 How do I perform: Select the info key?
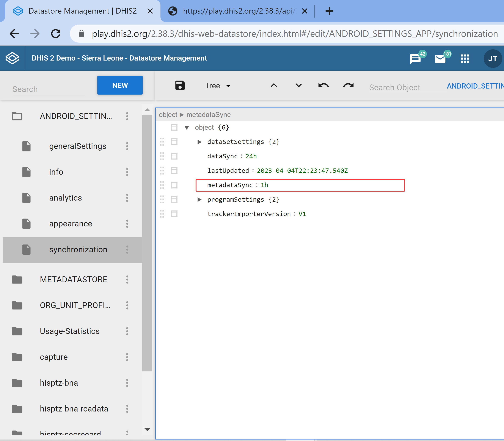point(56,172)
